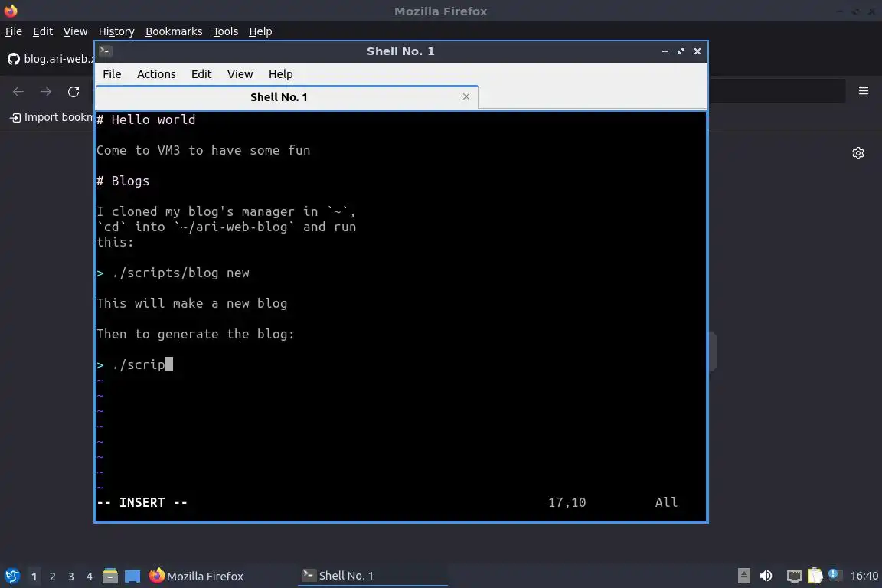Click the './scripts/blog new' line

click(x=173, y=273)
